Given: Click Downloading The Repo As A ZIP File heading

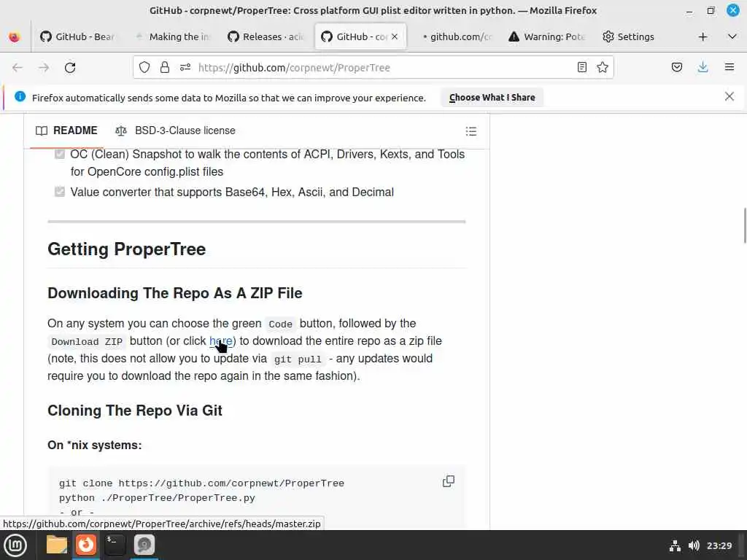Looking at the screenshot, I should tap(175, 293).
